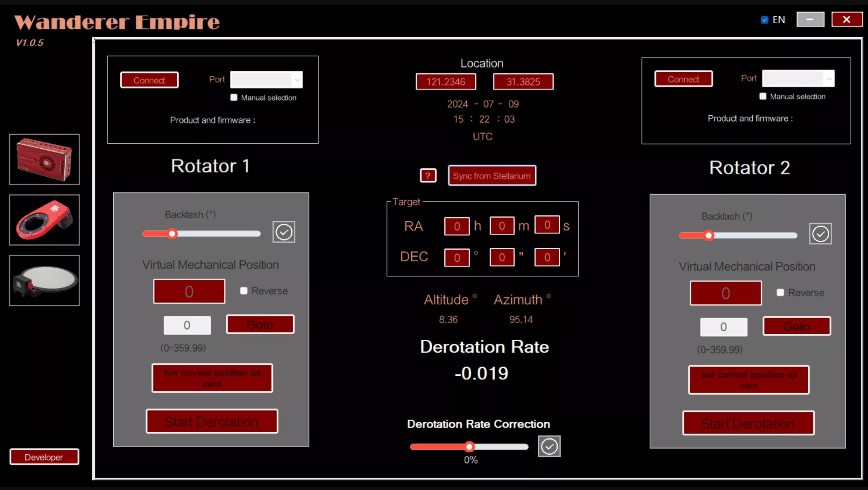868x490 pixels.
Task: Select the flat panel product icon
Action: click(x=44, y=280)
